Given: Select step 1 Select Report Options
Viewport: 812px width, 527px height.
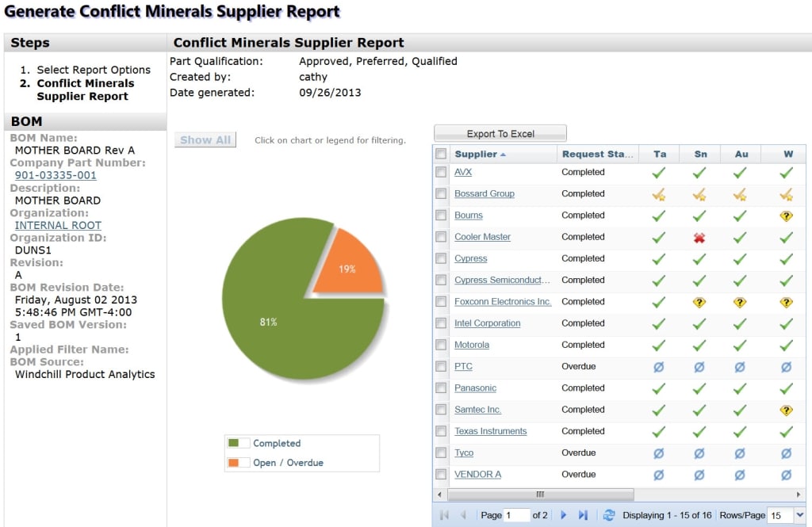Looking at the screenshot, I should click(x=94, y=70).
